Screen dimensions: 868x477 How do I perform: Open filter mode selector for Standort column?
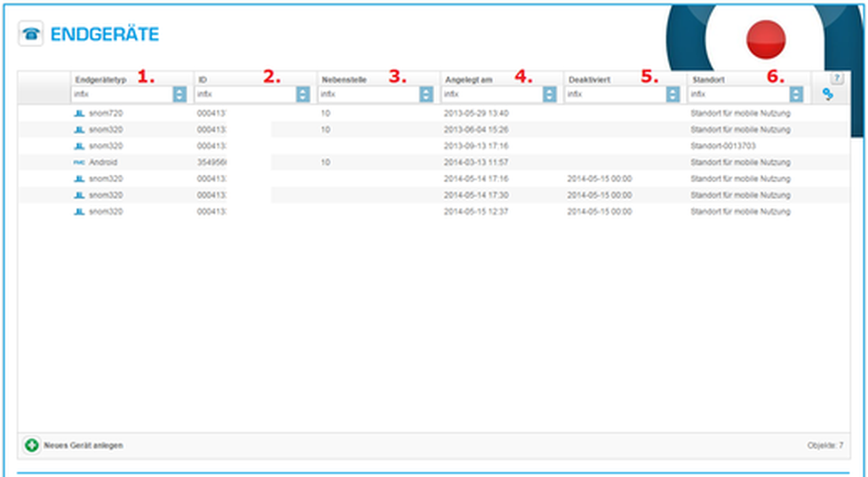coord(796,94)
